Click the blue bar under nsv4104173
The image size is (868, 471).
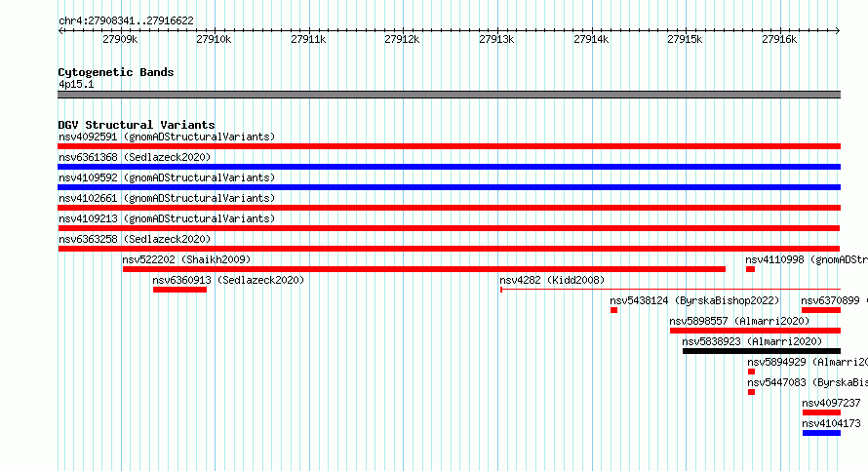coord(821,433)
